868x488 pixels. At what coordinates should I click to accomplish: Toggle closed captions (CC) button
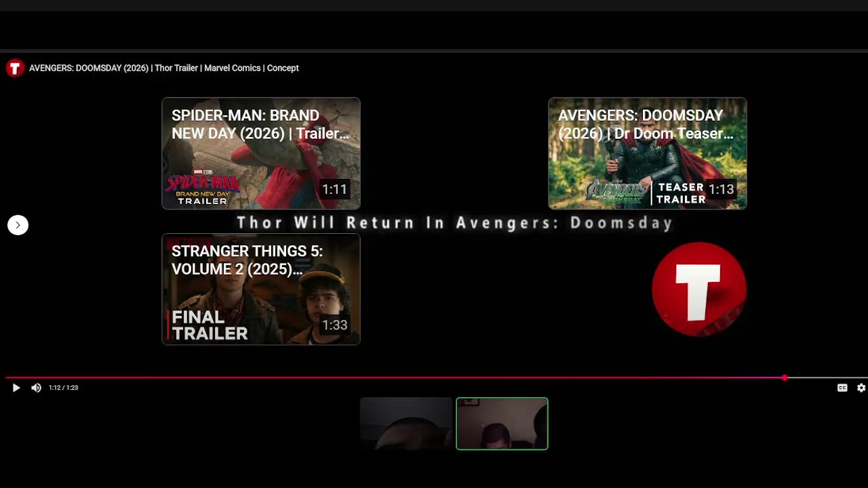[842, 388]
